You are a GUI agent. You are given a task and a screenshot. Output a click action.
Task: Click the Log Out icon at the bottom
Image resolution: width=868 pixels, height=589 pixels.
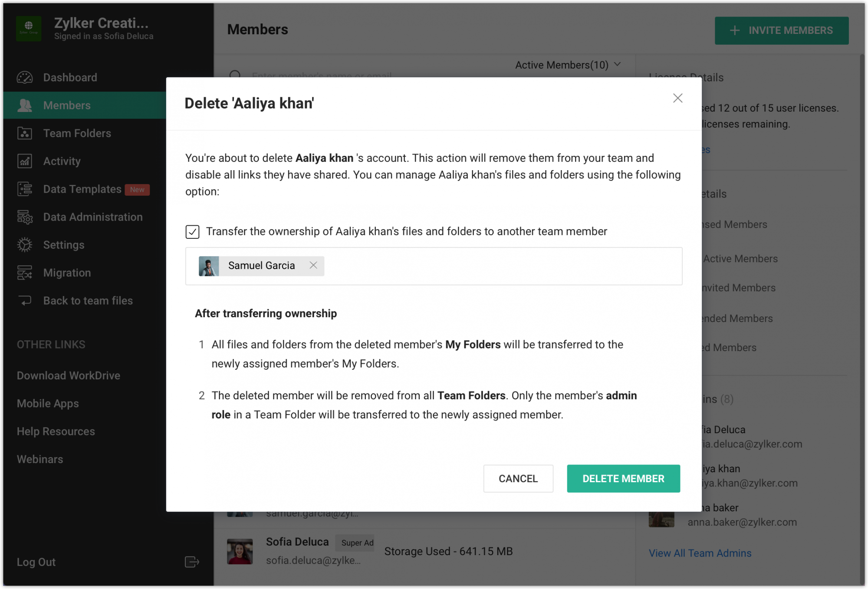tap(191, 562)
